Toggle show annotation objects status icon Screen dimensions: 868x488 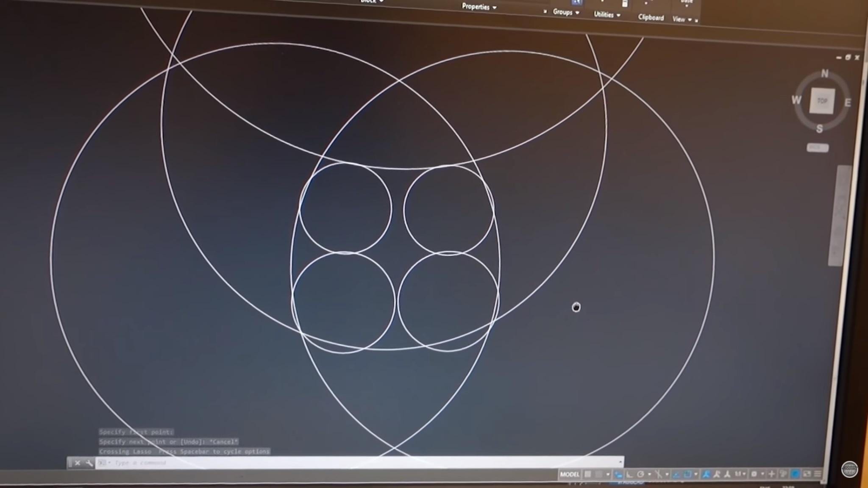click(706, 474)
